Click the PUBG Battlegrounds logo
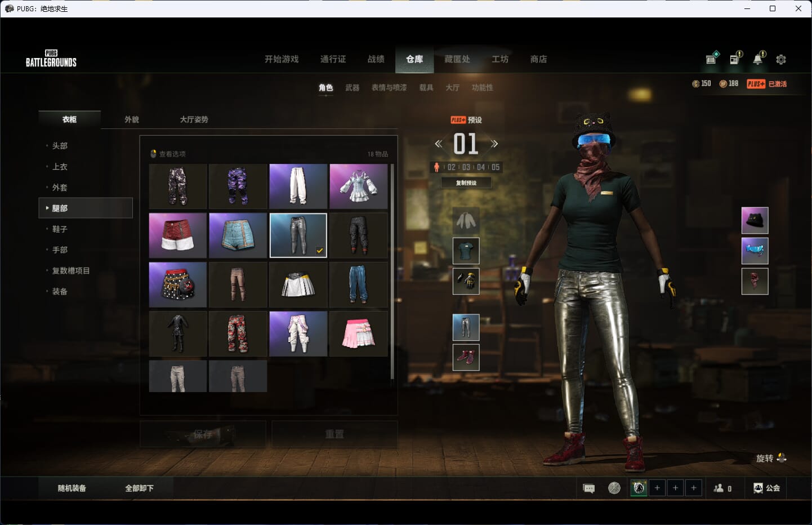Image resolution: width=812 pixels, height=525 pixels. (51, 59)
